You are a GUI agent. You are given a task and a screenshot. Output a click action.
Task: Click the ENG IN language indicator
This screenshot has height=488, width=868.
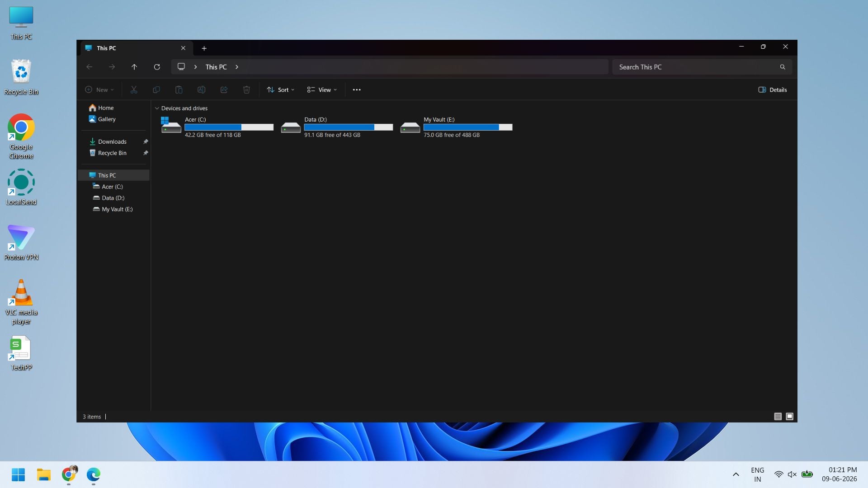click(758, 474)
